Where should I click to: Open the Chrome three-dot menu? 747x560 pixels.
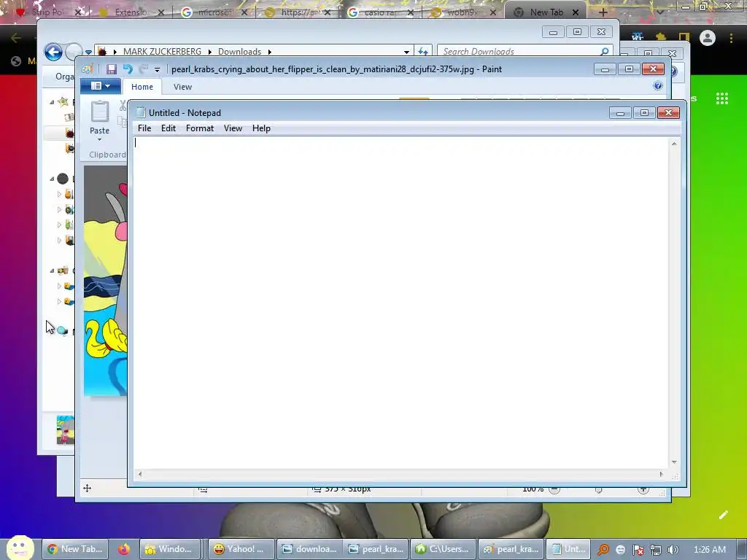pos(731,38)
